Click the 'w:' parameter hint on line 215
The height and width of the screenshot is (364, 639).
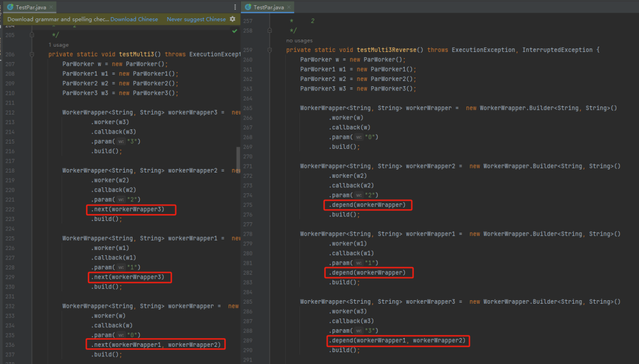tap(121, 142)
